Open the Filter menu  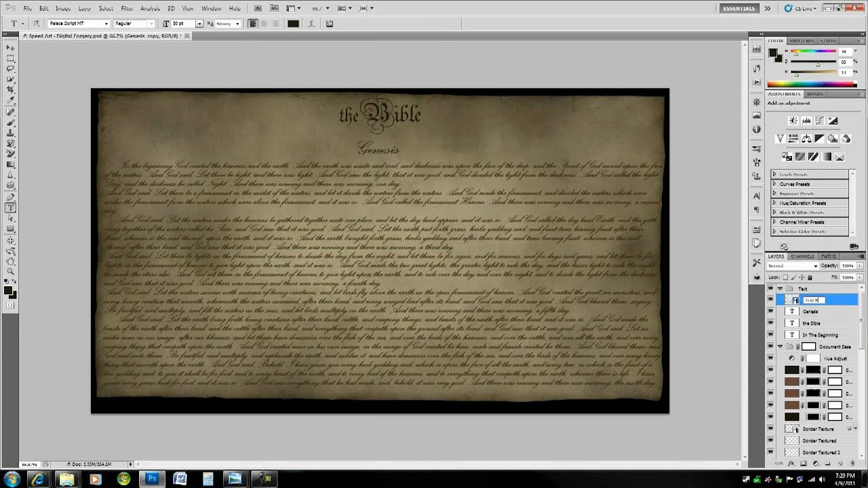[127, 8]
